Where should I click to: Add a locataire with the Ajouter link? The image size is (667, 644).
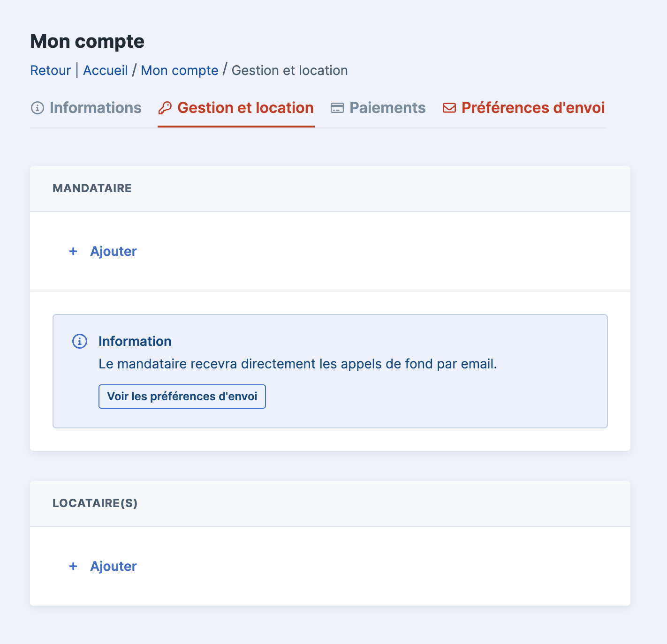click(114, 567)
